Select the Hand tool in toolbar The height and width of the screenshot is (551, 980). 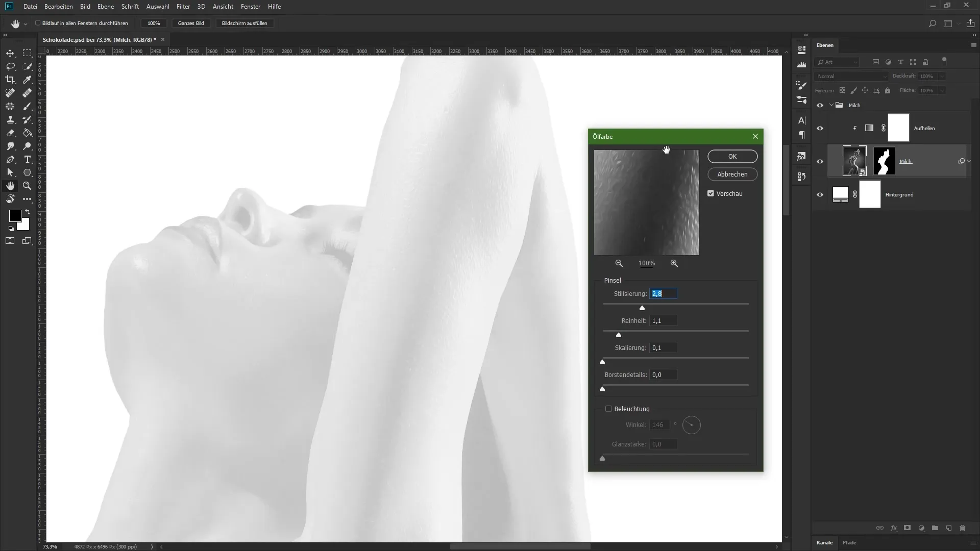coord(10,186)
